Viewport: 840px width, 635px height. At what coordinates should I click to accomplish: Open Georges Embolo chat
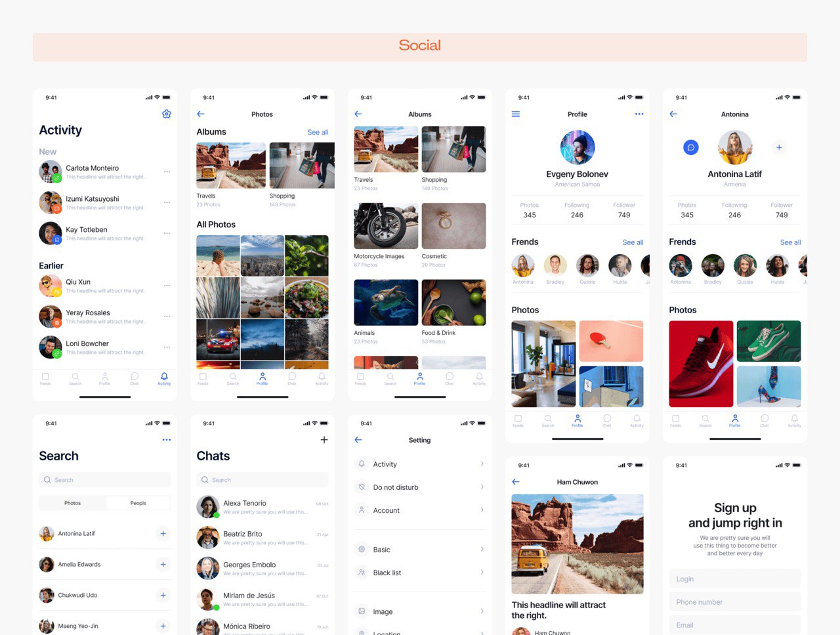[262, 569]
